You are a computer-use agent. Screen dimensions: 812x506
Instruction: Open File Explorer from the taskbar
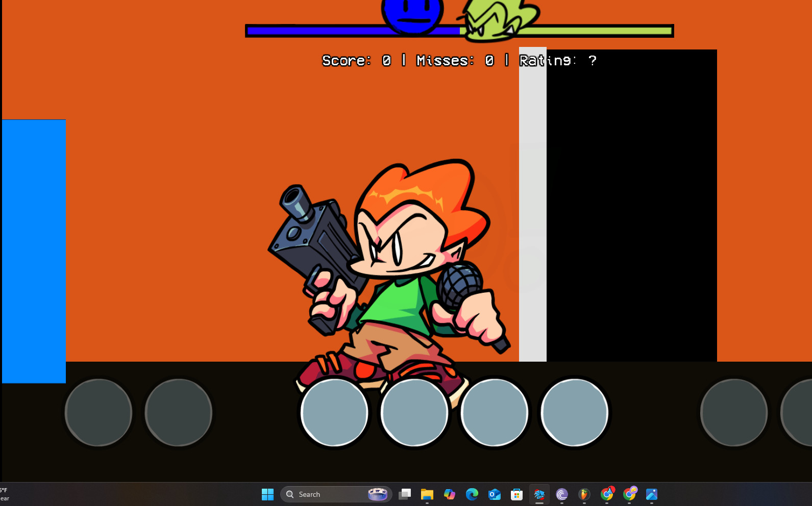(427, 494)
